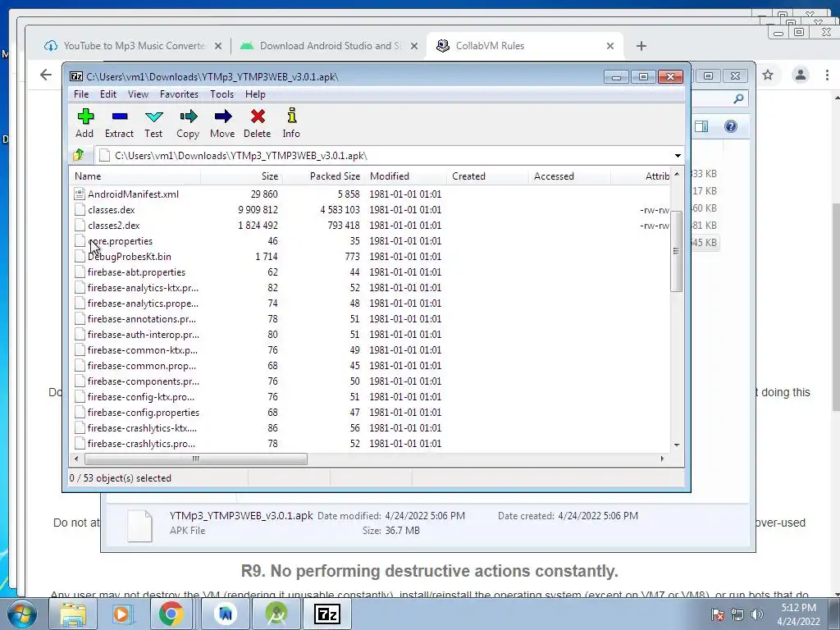Click the scroll right arrow of file list
Viewport: 840px width, 630px height.
pyautogui.click(x=663, y=459)
